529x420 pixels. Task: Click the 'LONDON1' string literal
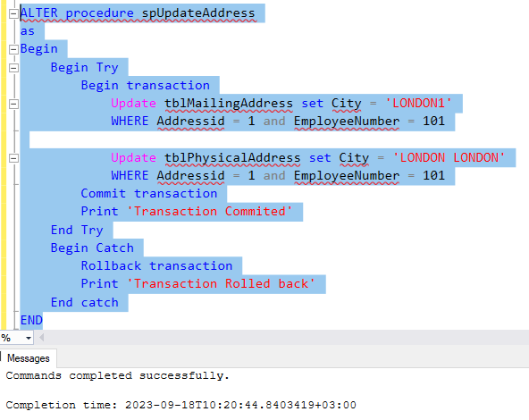click(418, 103)
